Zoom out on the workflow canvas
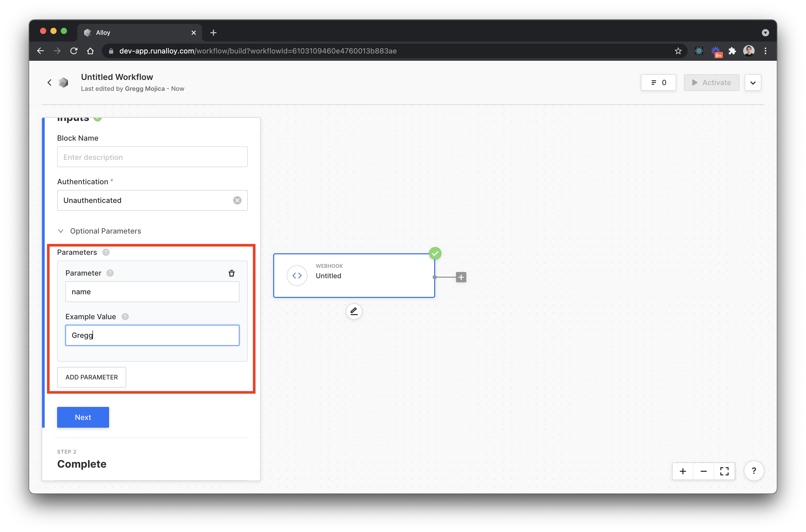Screen dimensions: 806x532 703,471
